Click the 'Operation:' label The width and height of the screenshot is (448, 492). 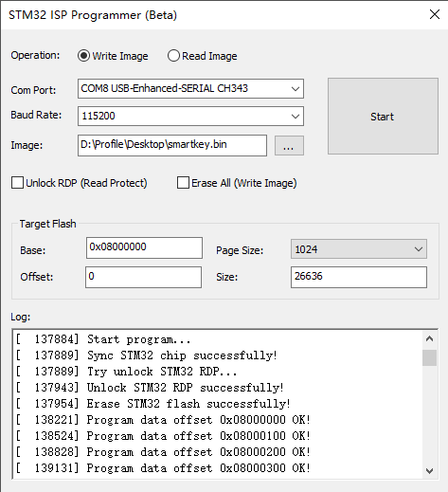35,55
